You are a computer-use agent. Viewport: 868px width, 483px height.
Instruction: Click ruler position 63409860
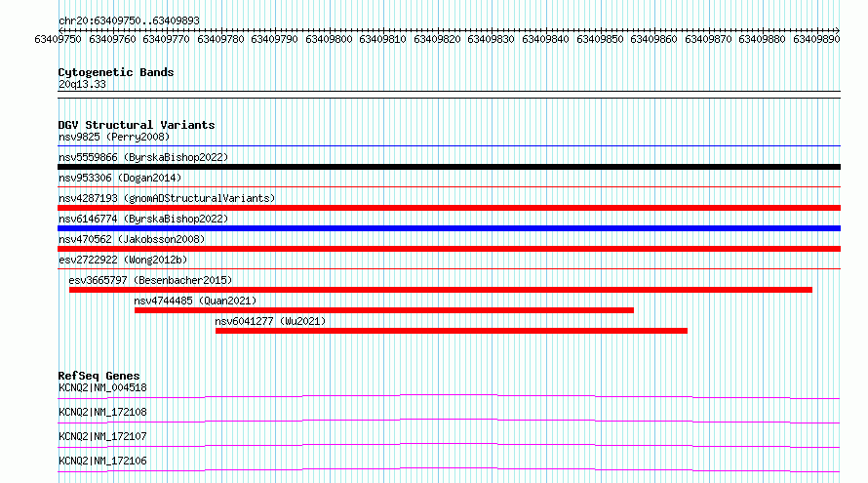[x=653, y=39]
